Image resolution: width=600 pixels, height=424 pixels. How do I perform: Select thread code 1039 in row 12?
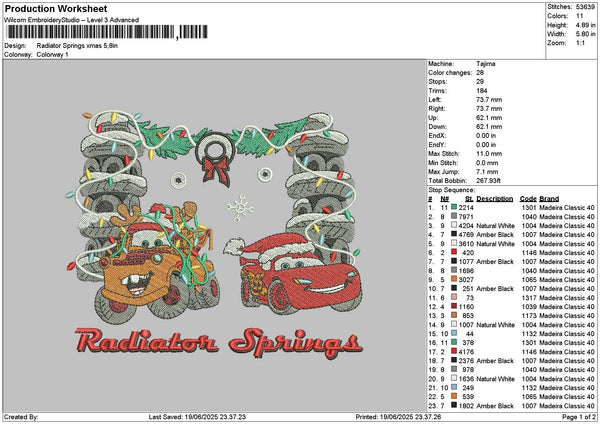click(x=529, y=307)
